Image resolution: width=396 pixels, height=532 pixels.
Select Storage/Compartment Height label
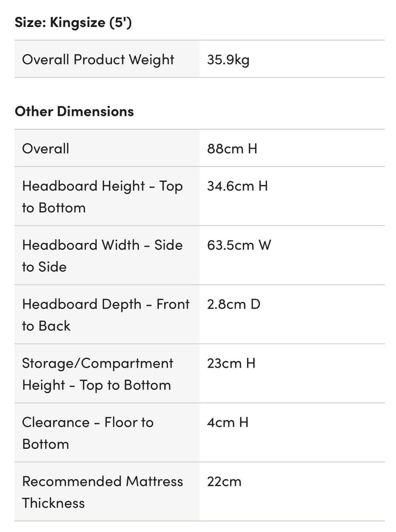coord(98,374)
